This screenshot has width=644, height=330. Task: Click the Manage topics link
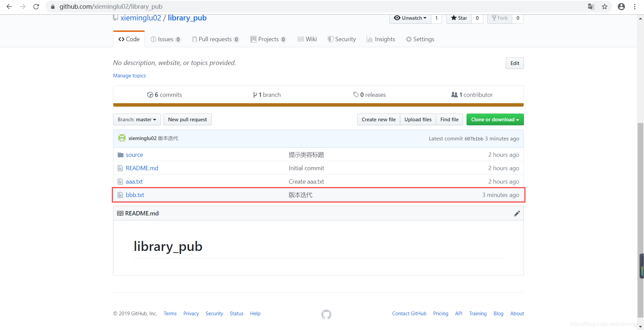129,76
